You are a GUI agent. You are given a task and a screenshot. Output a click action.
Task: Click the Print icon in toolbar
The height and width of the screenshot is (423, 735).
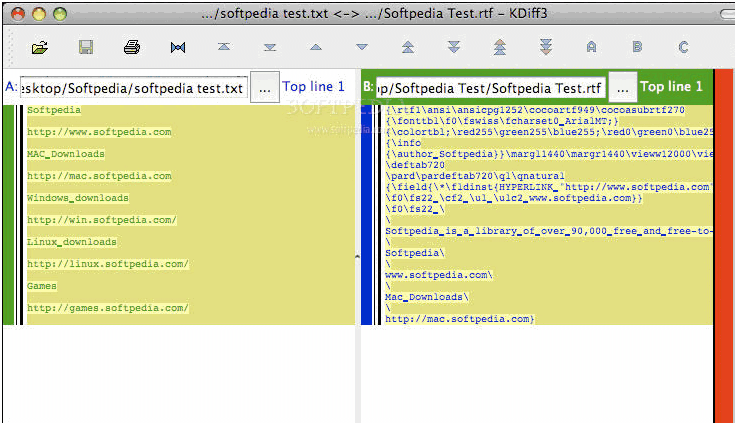point(132,47)
